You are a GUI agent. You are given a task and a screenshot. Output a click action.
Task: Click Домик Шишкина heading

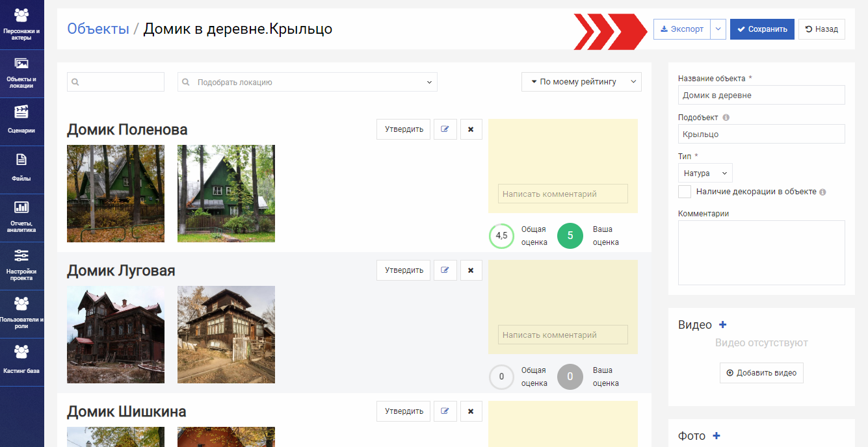127,411
